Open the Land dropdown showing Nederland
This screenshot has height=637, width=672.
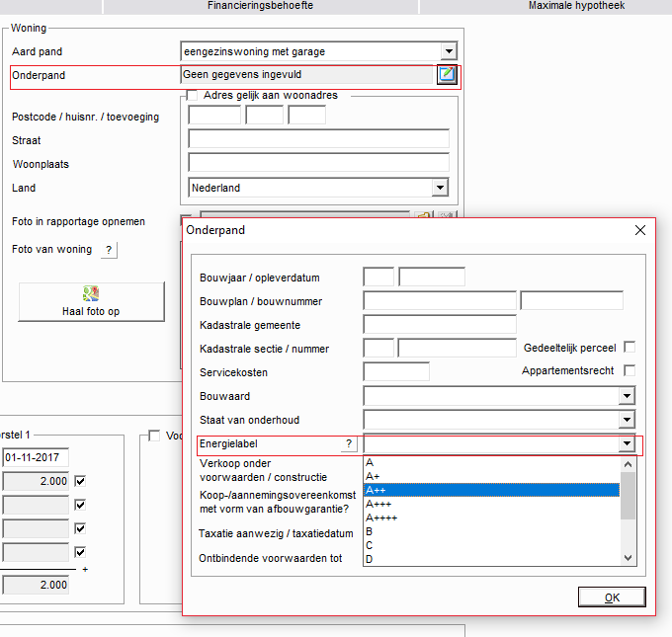coord(440,188)
